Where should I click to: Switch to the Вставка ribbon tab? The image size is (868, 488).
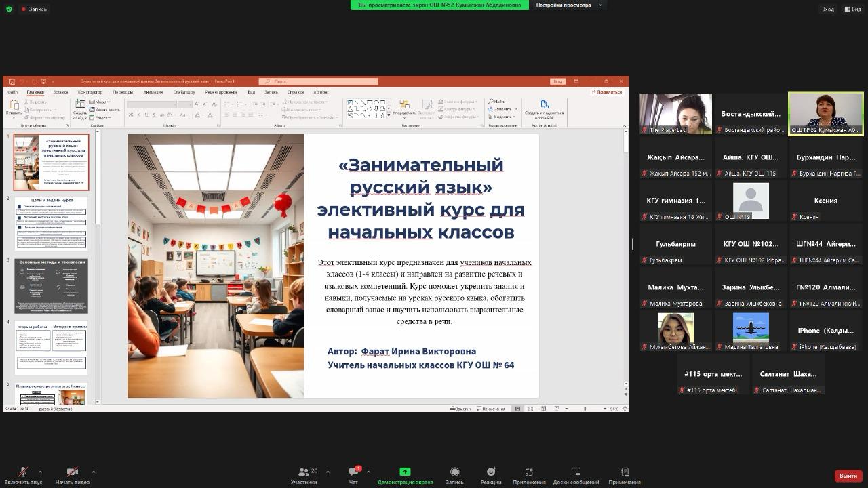click(x=60, y=92)
